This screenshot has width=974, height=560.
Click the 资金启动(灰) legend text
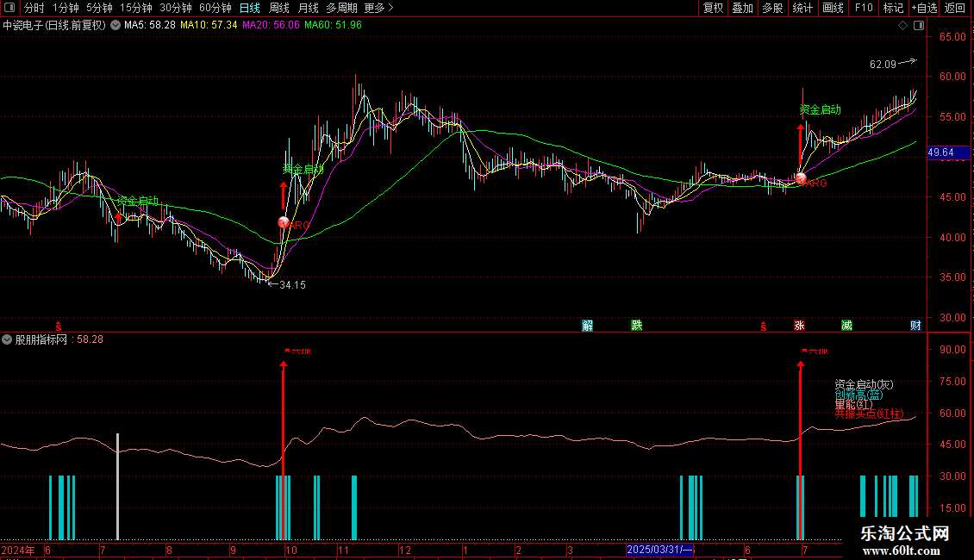point(864,385)
